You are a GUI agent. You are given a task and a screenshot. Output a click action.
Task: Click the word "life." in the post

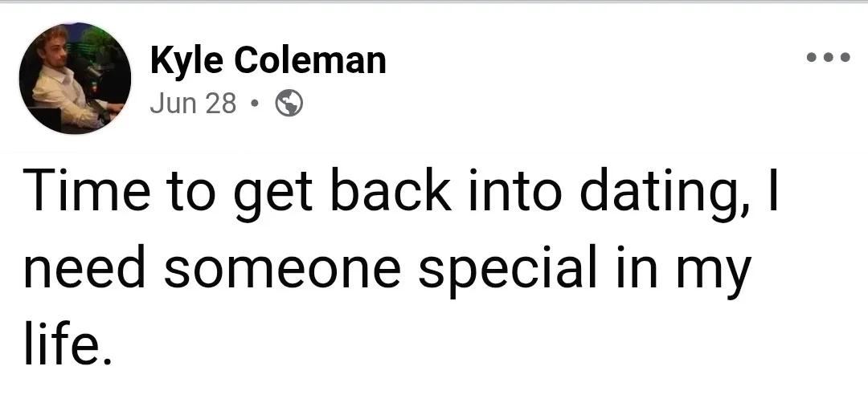coord(67,343)
